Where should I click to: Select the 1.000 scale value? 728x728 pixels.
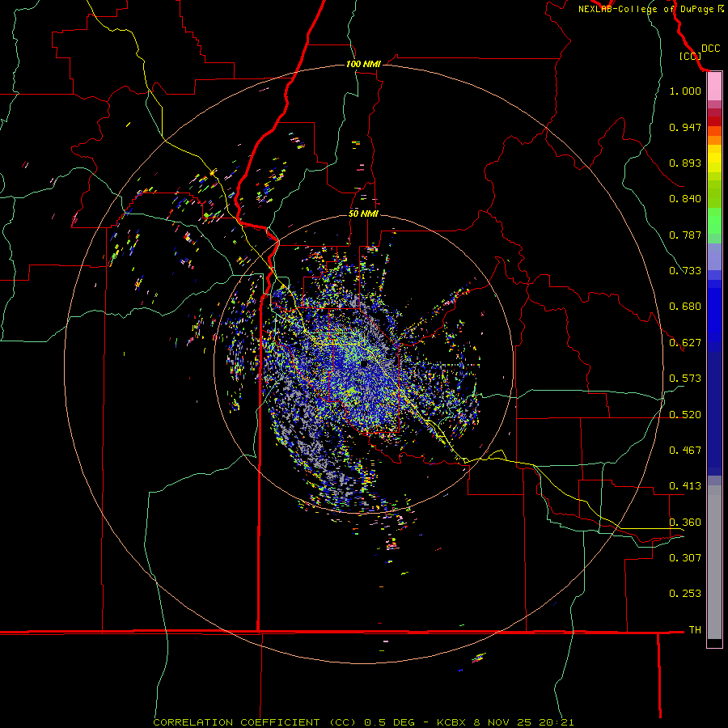coord(685,91)
